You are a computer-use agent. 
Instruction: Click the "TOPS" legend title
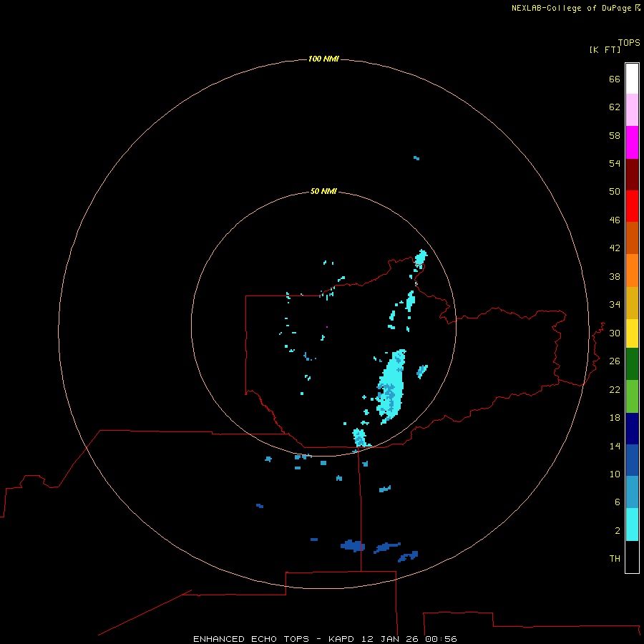click(x=629, y=43)
